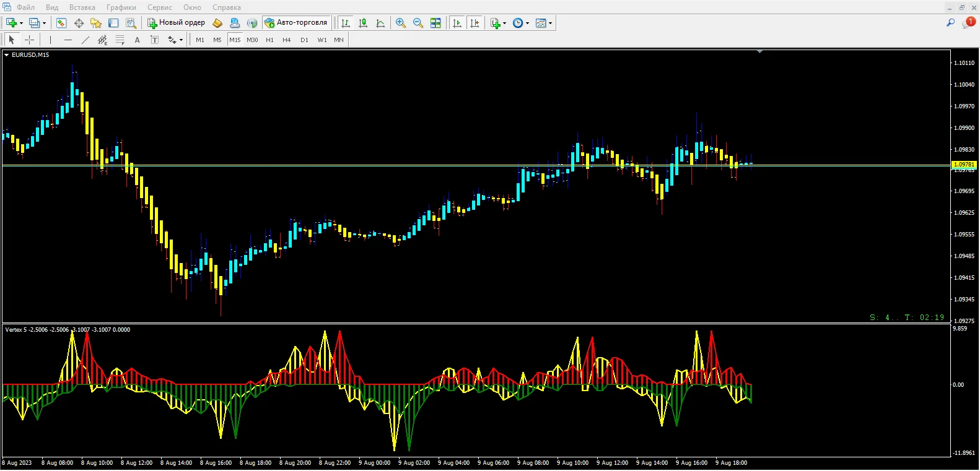This screenshot has width=980, height=471.
Task: Select the M30 timeframe button
Action: coord(252,40)
